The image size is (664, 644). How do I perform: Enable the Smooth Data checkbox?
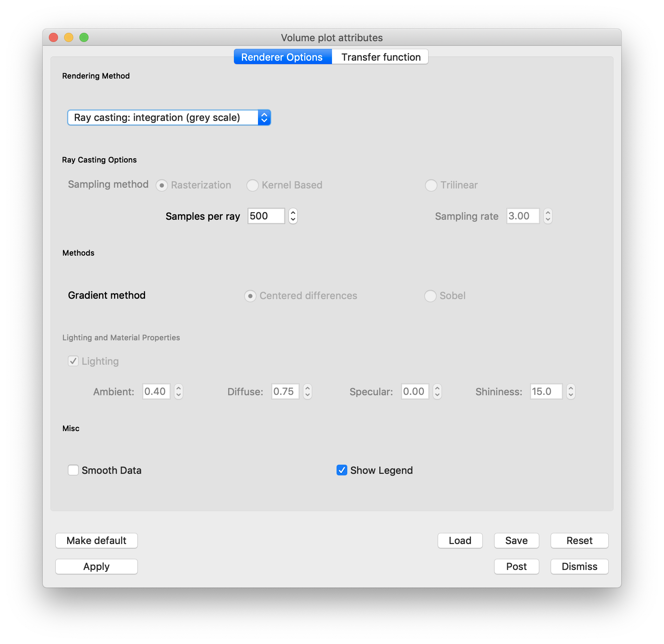click(x=73, y=470)
